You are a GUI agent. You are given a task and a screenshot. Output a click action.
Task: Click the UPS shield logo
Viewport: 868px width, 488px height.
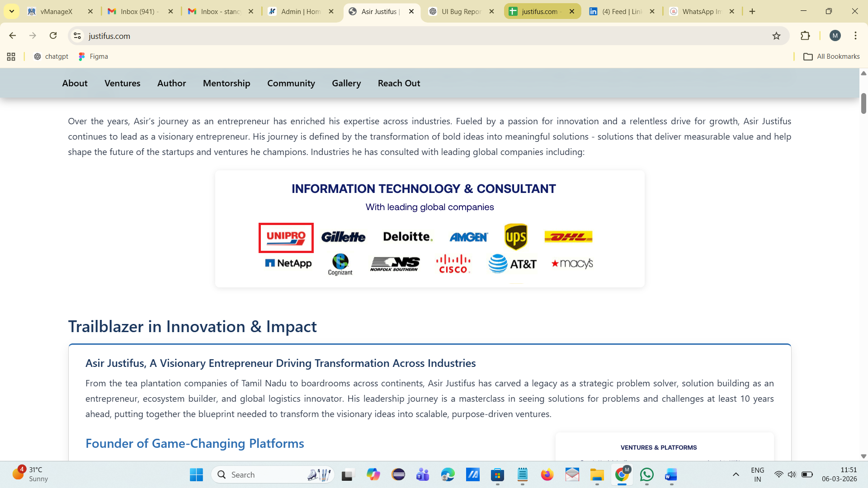516,237
